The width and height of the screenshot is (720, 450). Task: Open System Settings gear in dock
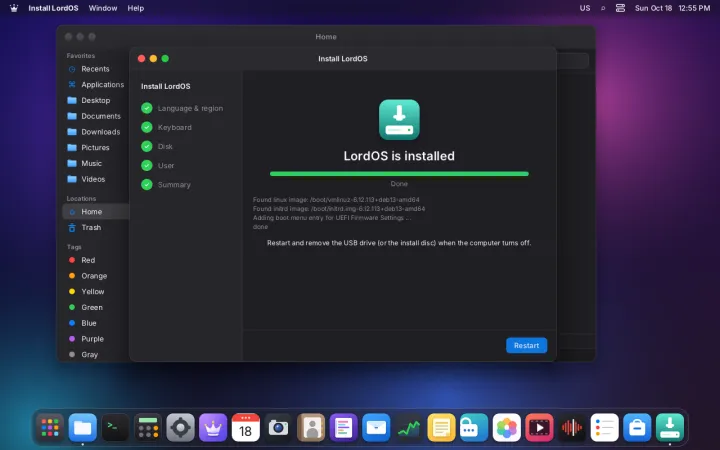point(180,428)
